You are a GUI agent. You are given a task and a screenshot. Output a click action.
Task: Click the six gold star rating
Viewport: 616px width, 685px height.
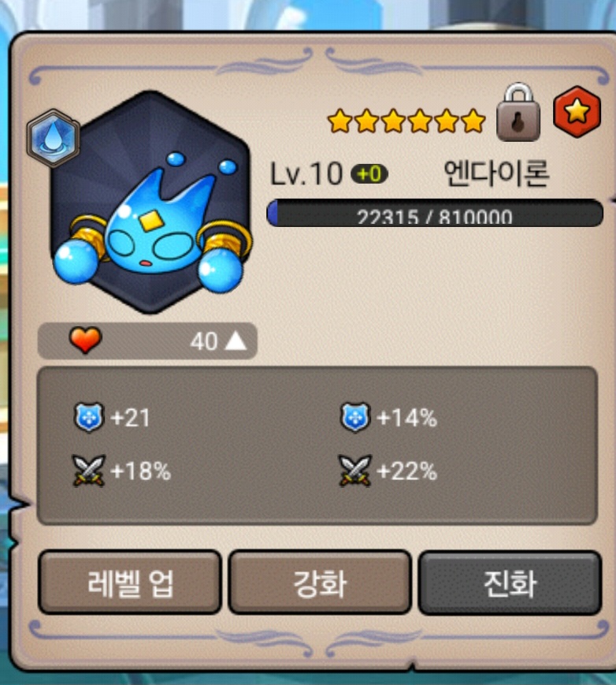pyautogui.click(x=406, y=121)
